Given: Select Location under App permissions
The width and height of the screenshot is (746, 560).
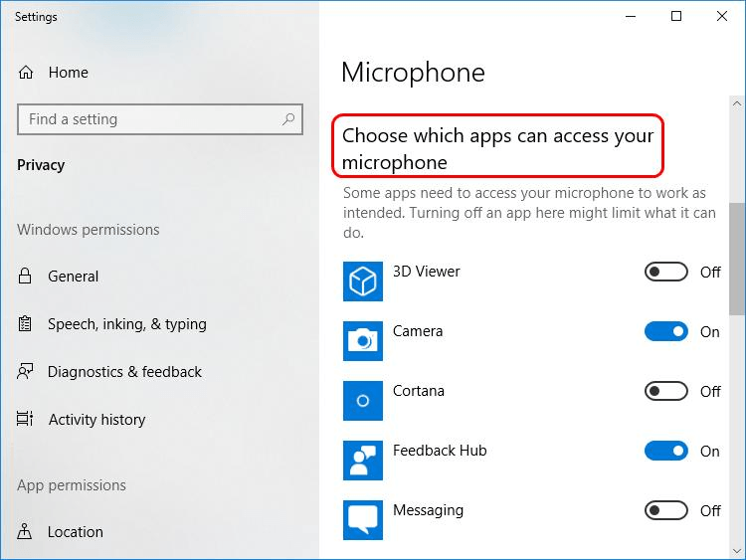Looking at the screenshot, I should 75,532.
